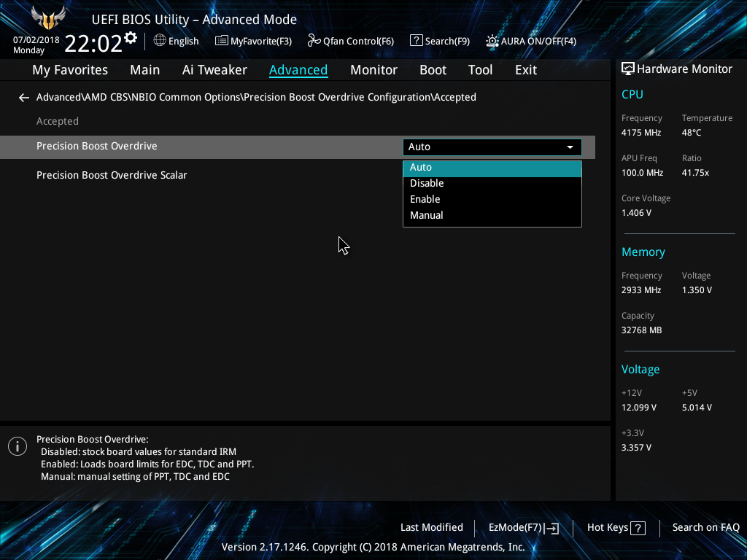Image resolution: width=747 pixels, height=560 pixels.
Task: Click the breadcrumb path text
Action: pyautogui.click(x=256, y=97)
